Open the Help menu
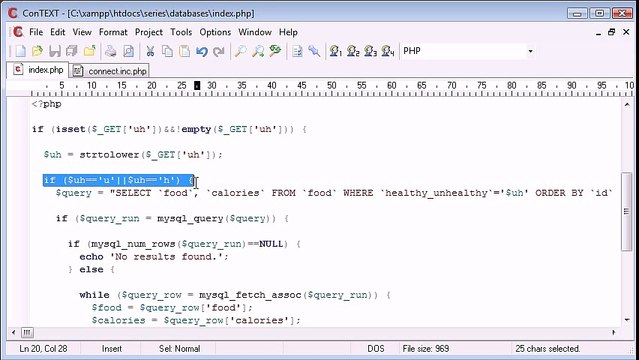Viewport: 639px width, 360px height. pos(288,32)
